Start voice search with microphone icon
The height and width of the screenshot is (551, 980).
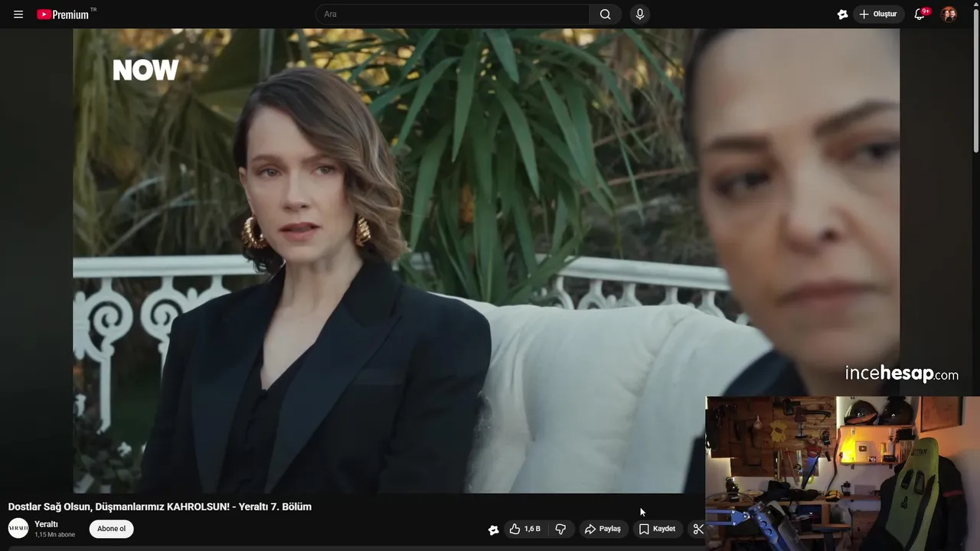click(x=640, y=14)
